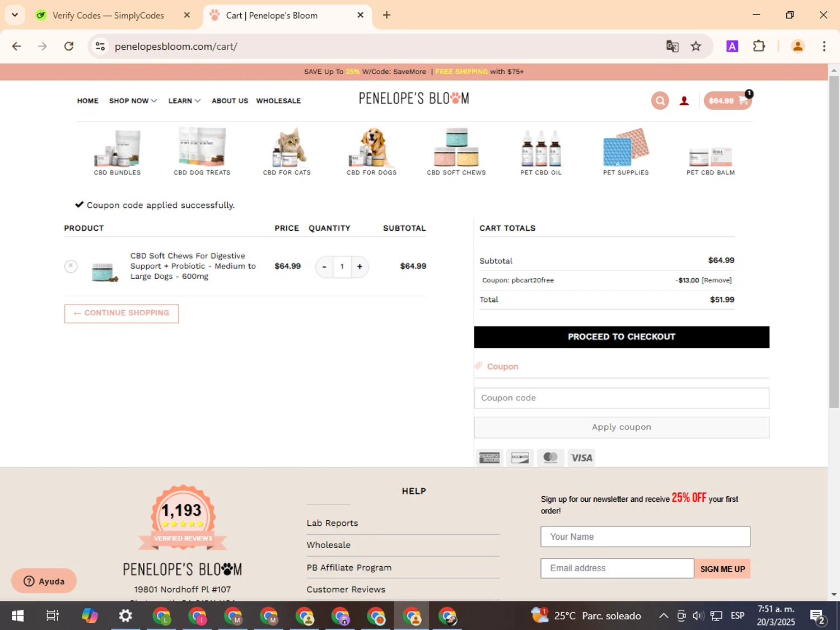The image size is (840, 630).
Task: Browse the CBD For Dogs category
Action: tap(371, 151)
